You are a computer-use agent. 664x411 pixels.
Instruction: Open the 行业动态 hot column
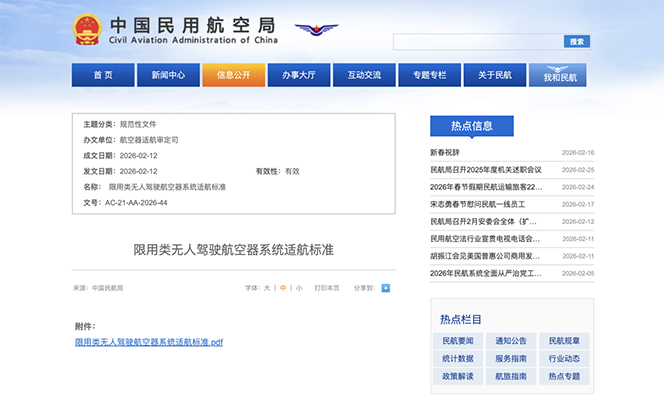click(564, 359)
